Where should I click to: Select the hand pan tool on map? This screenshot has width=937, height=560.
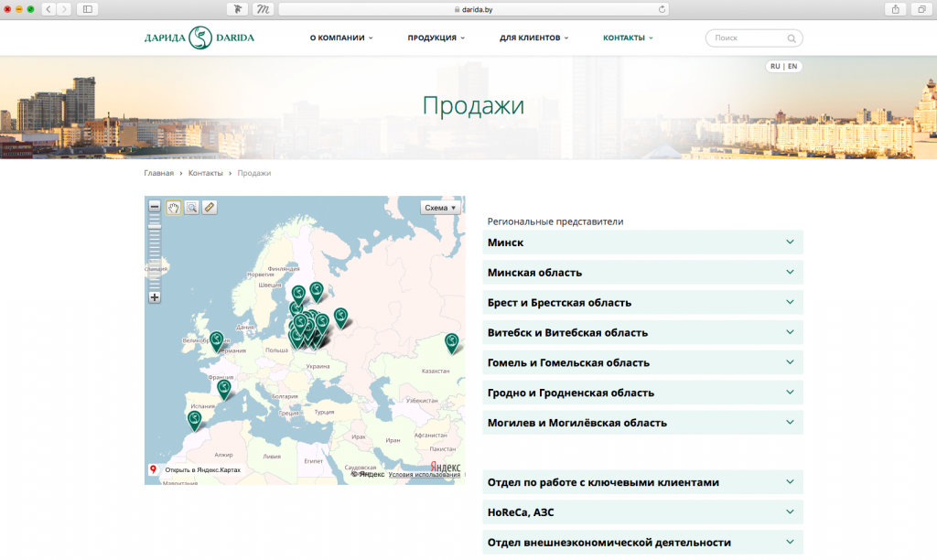point(173,208)
